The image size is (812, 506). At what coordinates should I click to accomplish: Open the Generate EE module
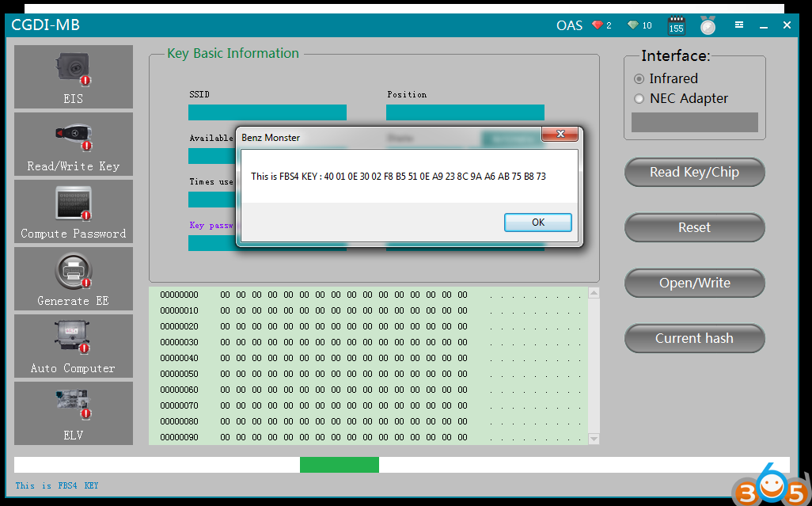click(x=73, y=279)
